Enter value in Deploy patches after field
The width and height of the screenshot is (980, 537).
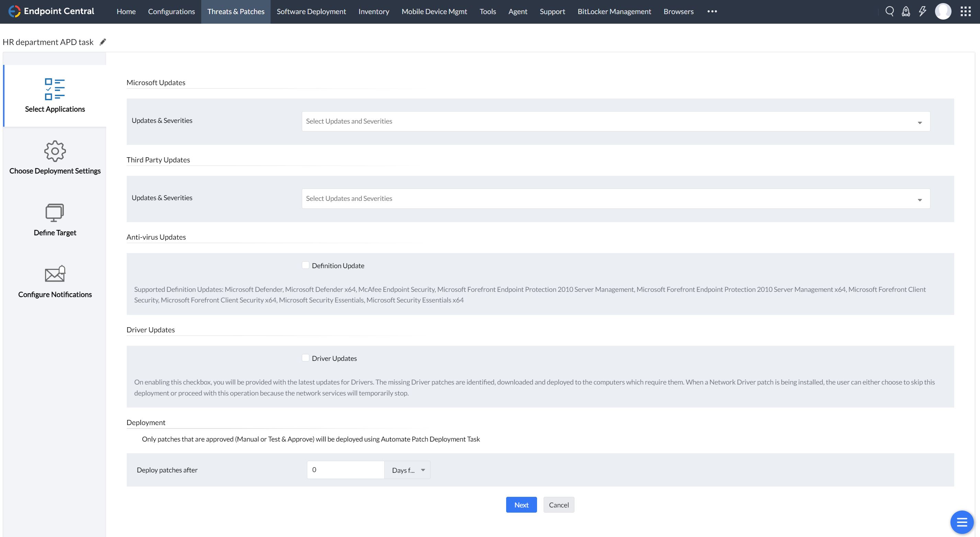tap(344, 470)
